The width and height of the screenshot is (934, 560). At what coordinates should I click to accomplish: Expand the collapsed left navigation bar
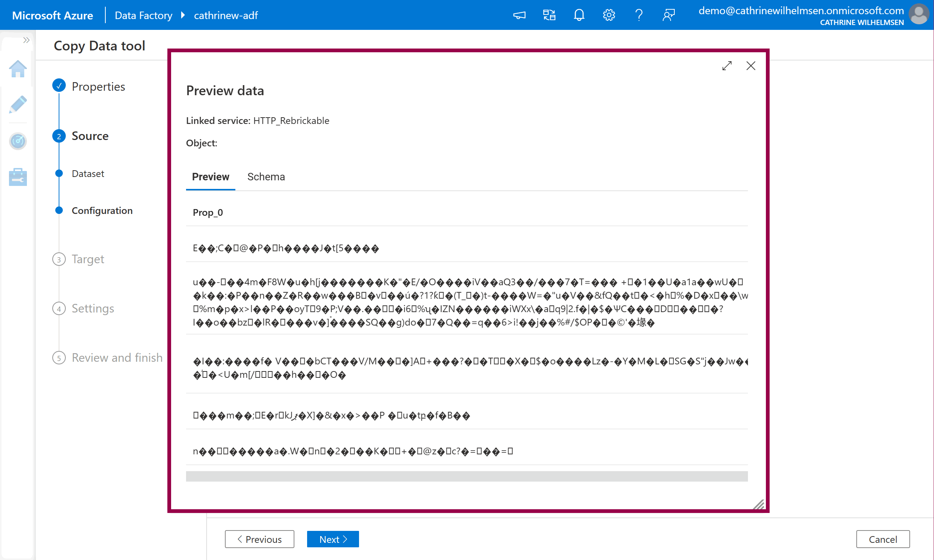coord(26,40)
